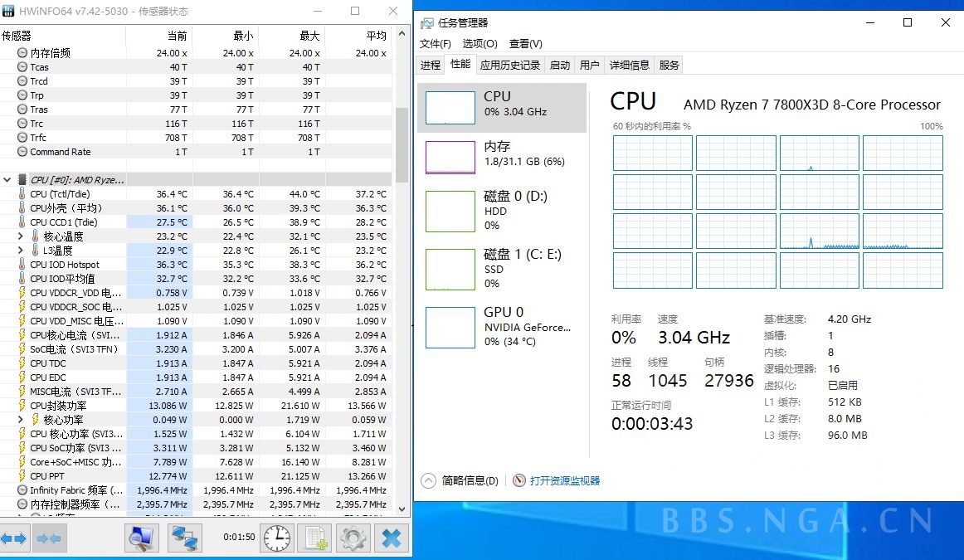
Task: Click the remote monitoring computers icon
Action: pos(184,538)
